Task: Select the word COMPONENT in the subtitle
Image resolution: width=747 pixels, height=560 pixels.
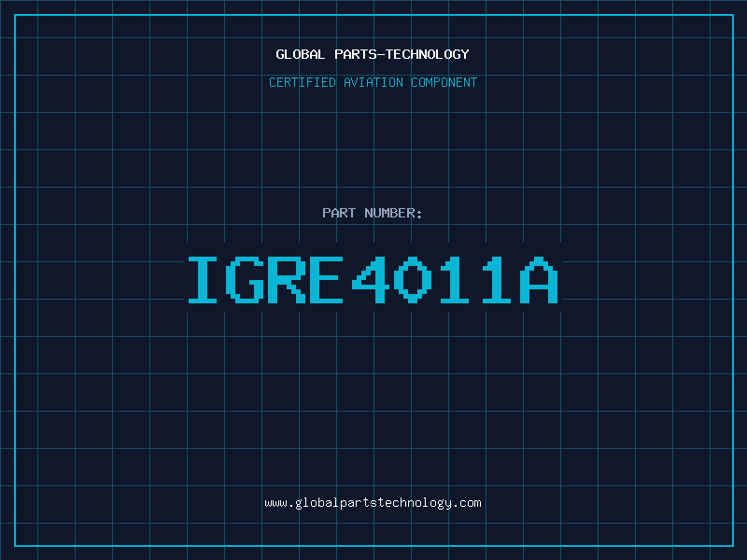Action: 444,82
